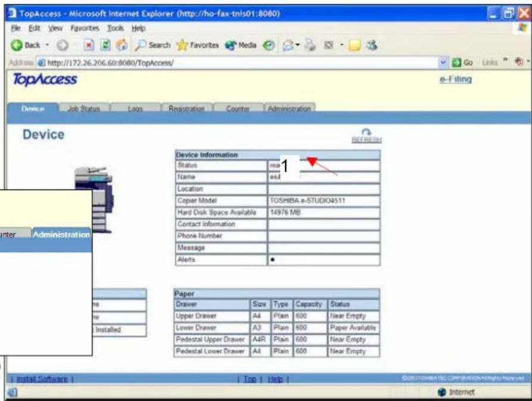The height and width of the screenshot is (401, 532).
Task: Select the Device tab
Action: coord(33,108)
